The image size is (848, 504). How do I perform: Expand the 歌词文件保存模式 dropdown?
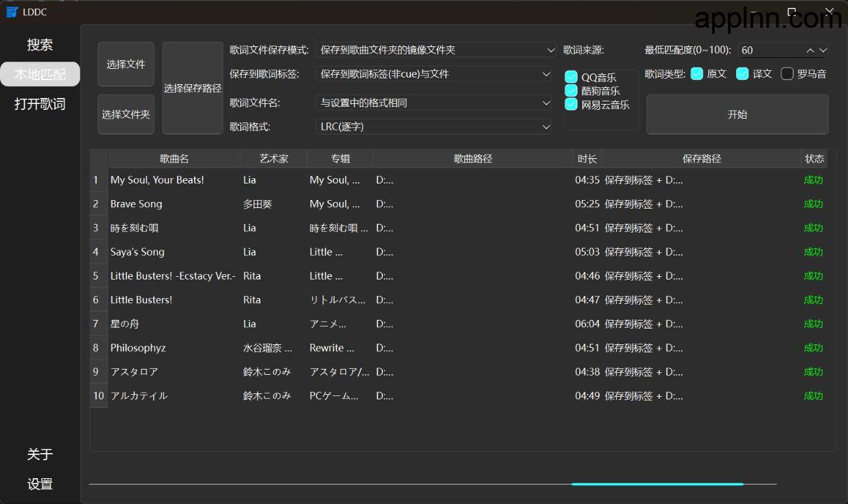(x=435, y=50)
